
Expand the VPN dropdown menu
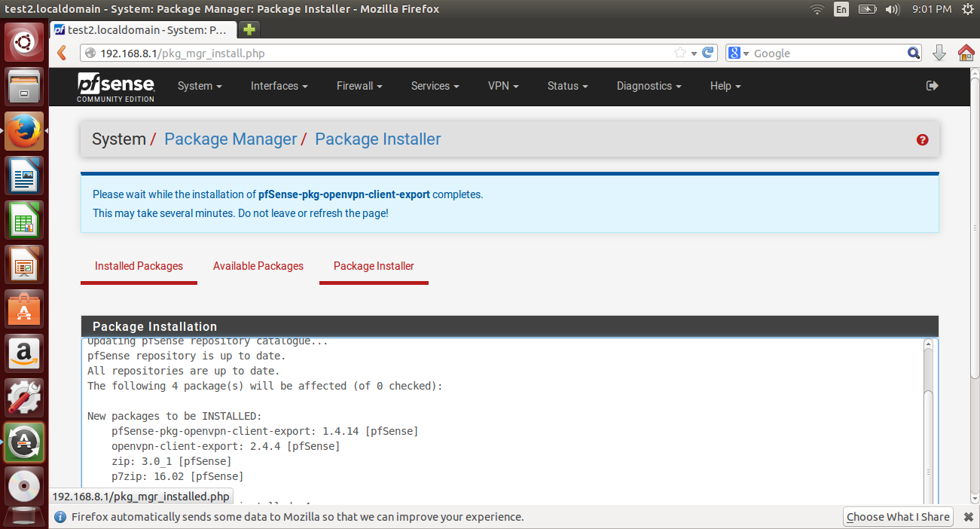[x=503, y=86]
